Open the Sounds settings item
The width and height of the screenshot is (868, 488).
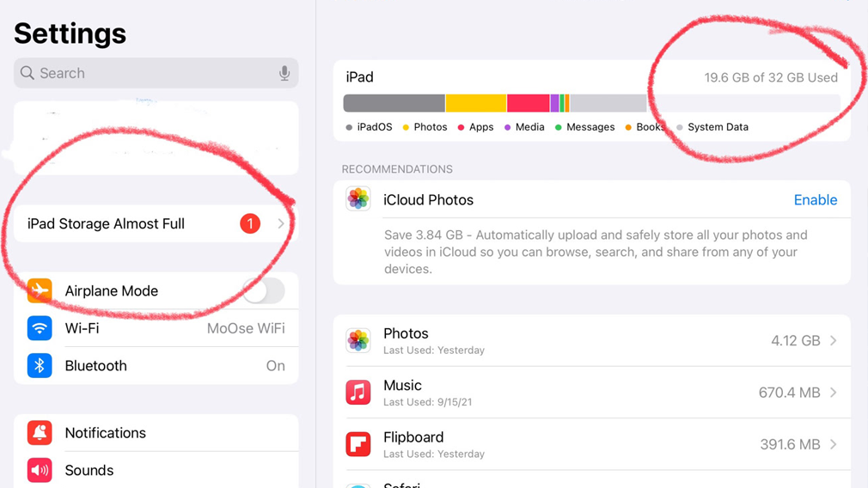[x=156, y=470]
